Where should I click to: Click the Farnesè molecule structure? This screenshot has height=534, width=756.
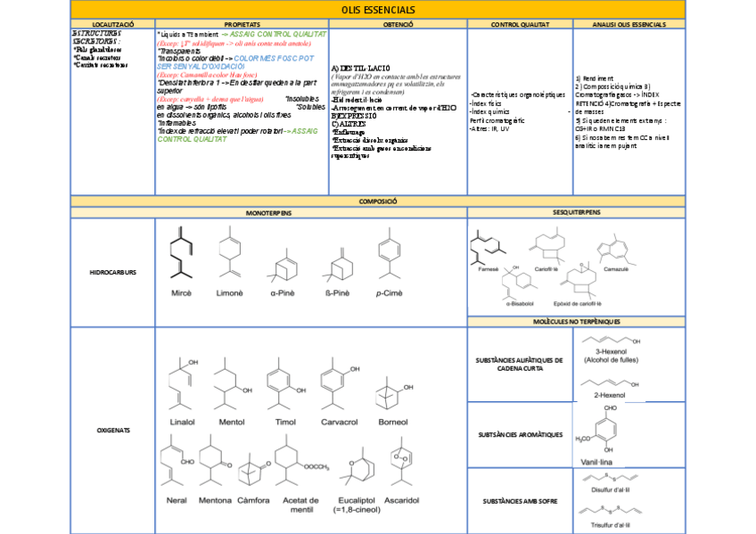click(x=488, y=247)
